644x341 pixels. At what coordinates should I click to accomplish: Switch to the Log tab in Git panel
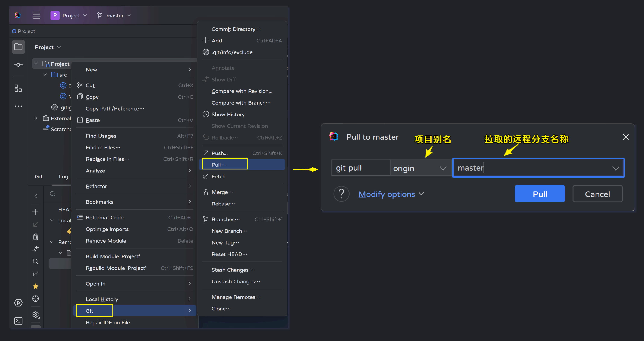coord(63,176)
